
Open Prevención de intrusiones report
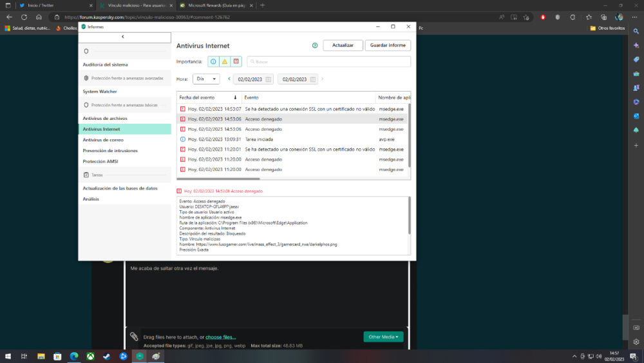pyautogui.click(x=110, y=150)
